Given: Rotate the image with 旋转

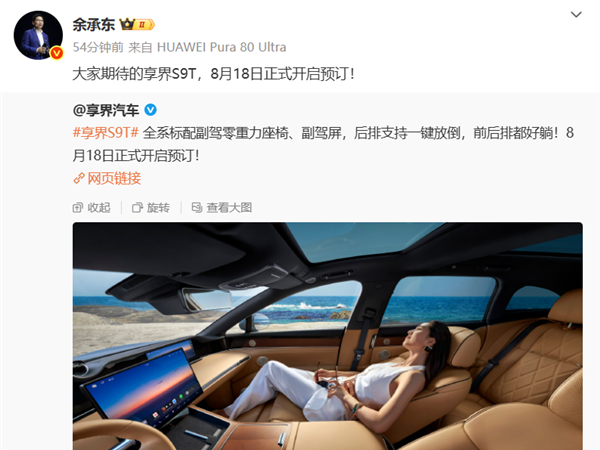Looking at the screenshot, I should (151, 208).
